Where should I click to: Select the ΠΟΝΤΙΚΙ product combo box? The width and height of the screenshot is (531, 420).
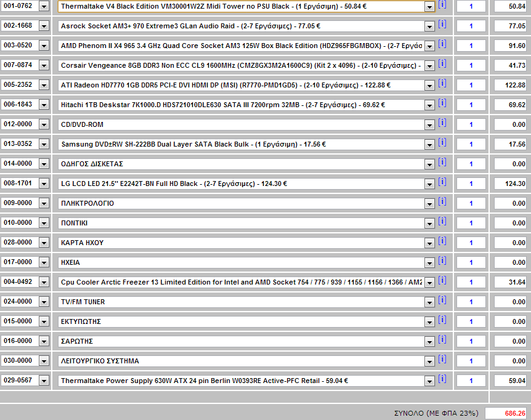click(x=246, y=224)
